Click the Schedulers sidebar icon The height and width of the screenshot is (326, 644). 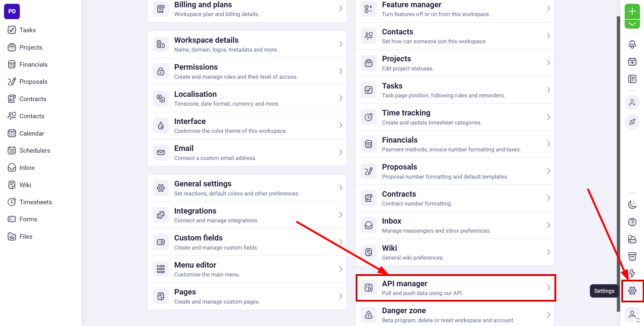coord(12,150)
